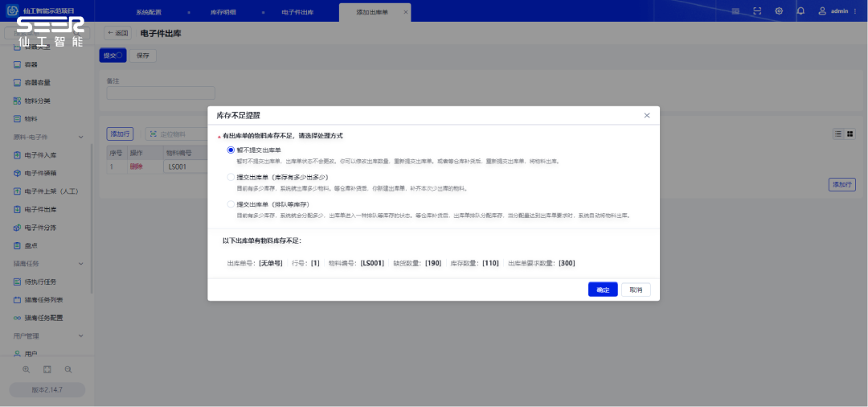868x407 pixels.
Task: Click the notification bell icon
Action: (x=800, y=11)
